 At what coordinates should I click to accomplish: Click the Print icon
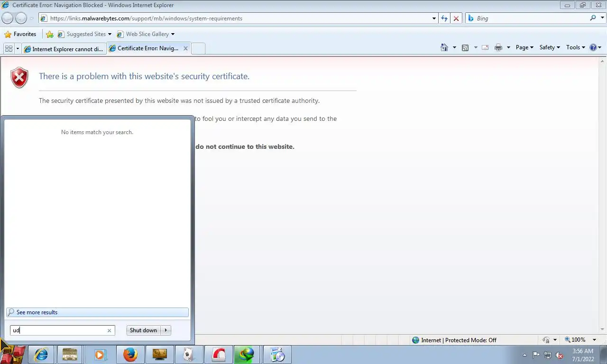coord(498,47)
